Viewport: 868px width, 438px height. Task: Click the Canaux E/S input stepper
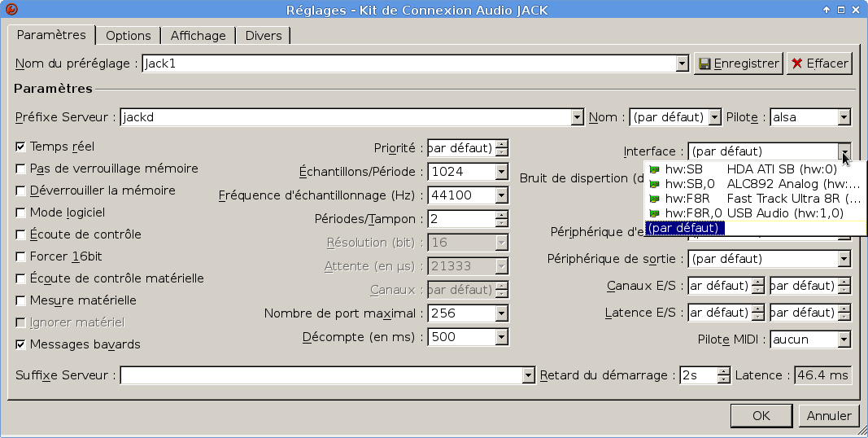tap(758, 286)
